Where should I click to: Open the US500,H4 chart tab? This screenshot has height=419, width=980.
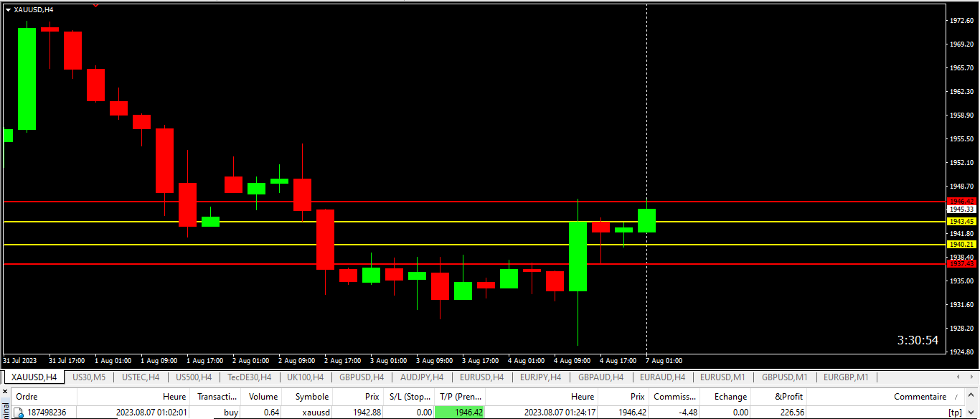click(x=193, y=377)
